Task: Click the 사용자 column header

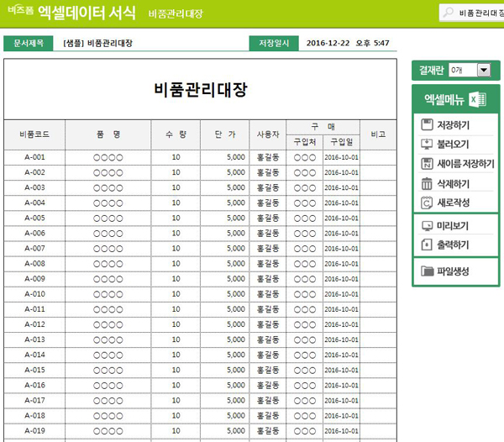Action: (x=267, y=134)
